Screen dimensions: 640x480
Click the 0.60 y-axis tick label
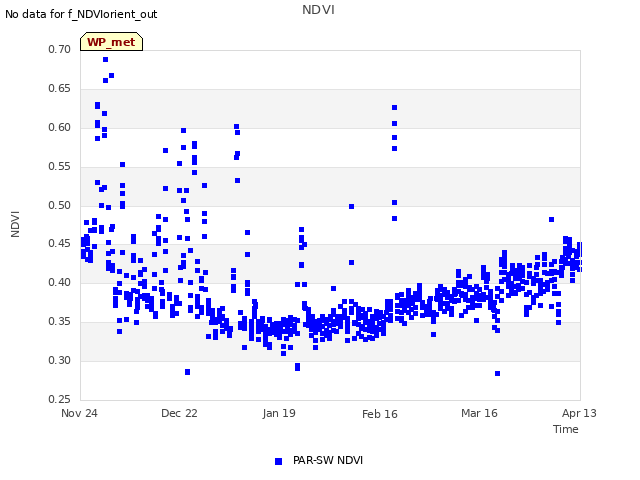(x=60, y=127)
